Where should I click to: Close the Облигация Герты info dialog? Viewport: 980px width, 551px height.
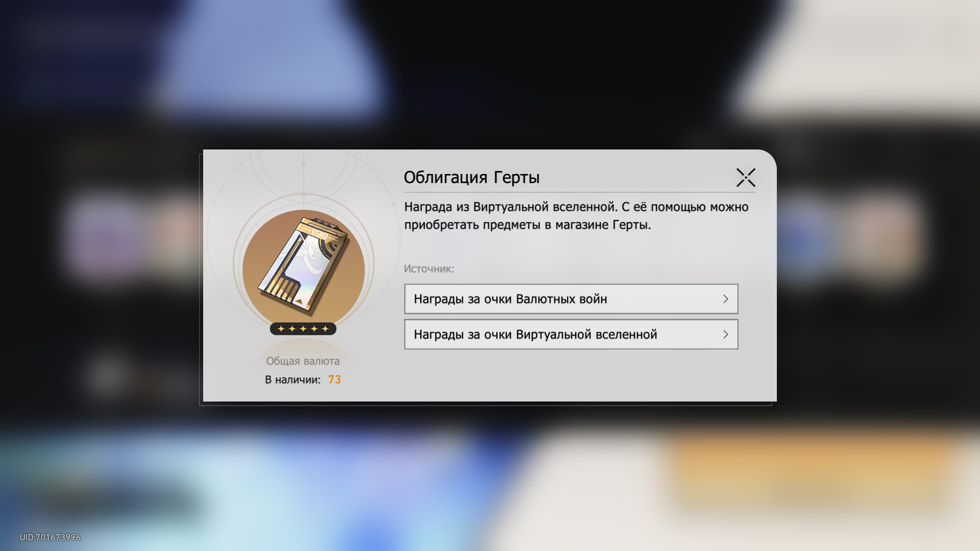(746, 178)
